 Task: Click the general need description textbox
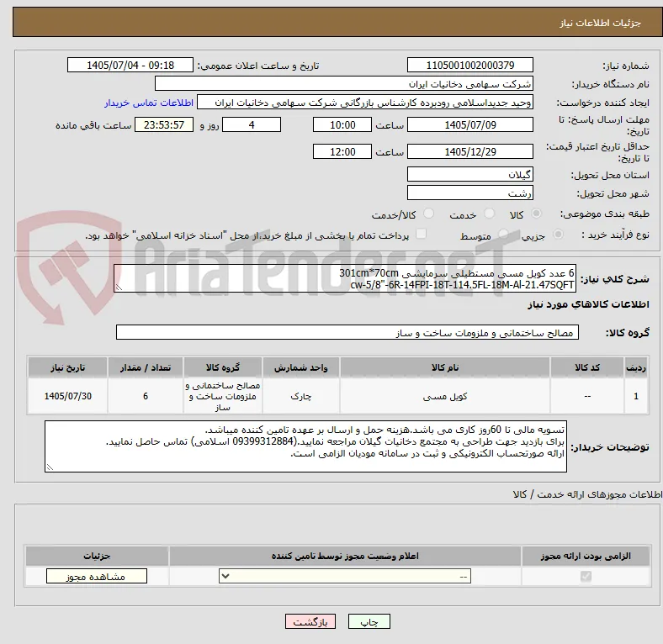(345, 278)
